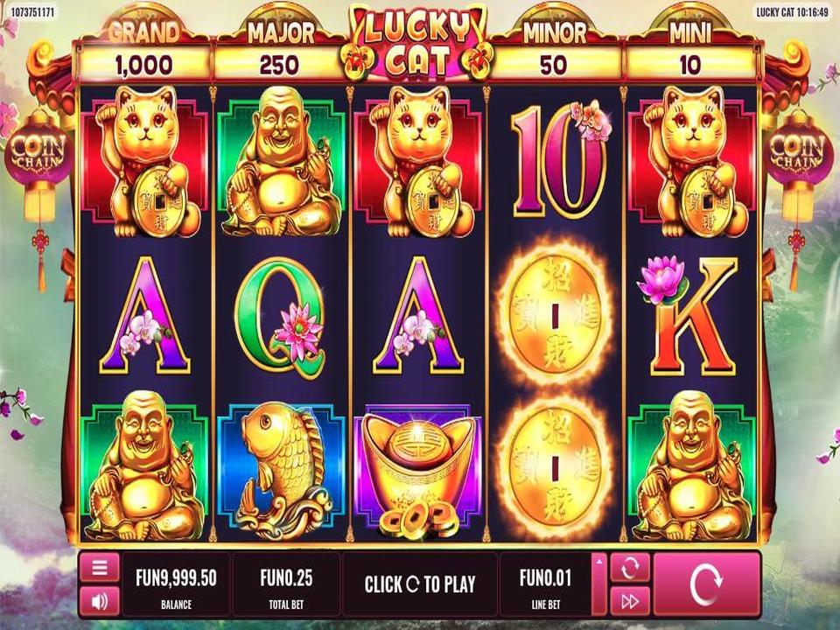Viewport: 840px width, 630px height.
Task: Open the FUN0.01 line bet panel
Action: click(545, 584)
